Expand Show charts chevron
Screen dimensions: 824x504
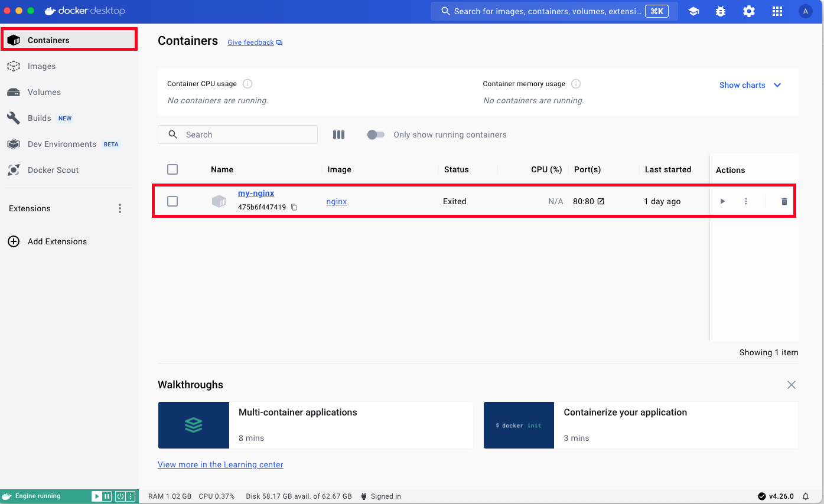tap(777, 85)
